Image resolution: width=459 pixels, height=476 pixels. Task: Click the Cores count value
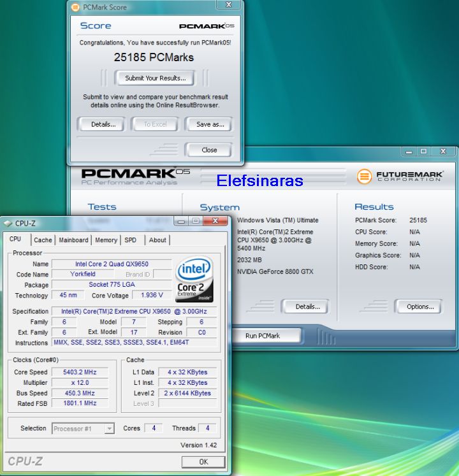pos(154,428)
